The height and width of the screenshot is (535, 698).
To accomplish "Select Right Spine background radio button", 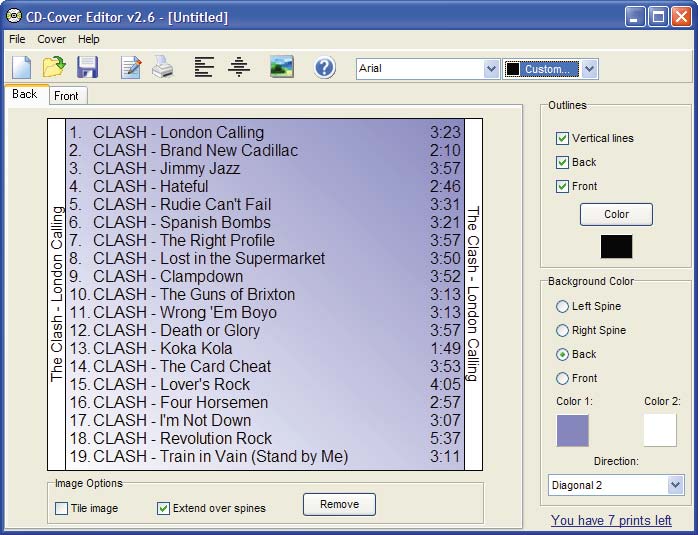I will coord(562,330).
